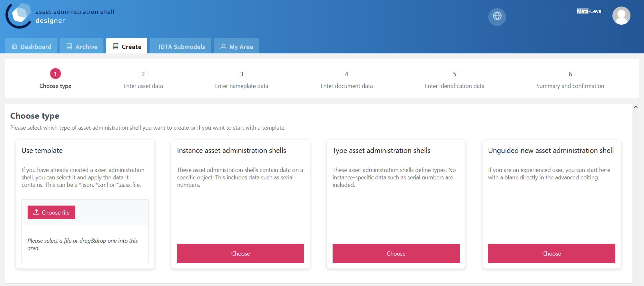Collapse the Choose type panel
Image resolution: width=644 pixels, height=286 pixels.
[635, 107]
